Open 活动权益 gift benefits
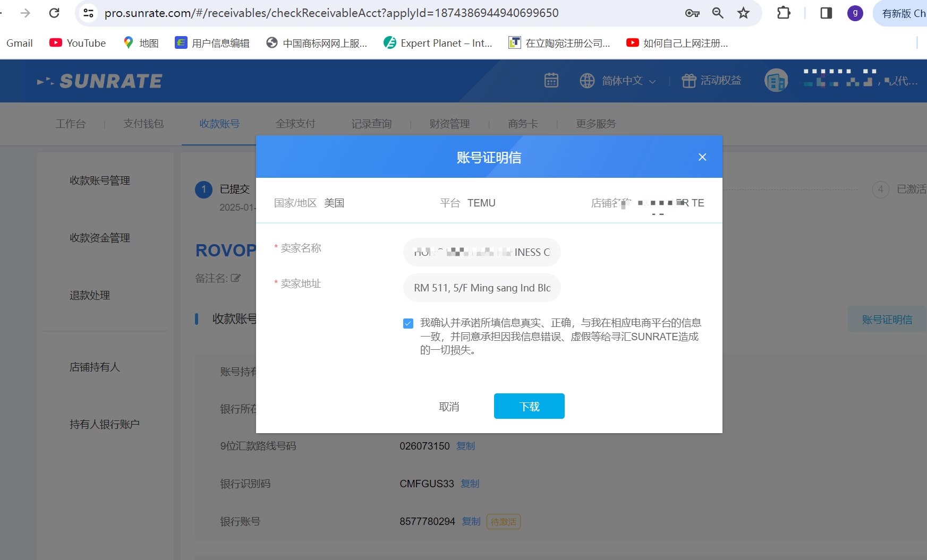Viewport: 927px width, 560px height. (x=712, y=81)
